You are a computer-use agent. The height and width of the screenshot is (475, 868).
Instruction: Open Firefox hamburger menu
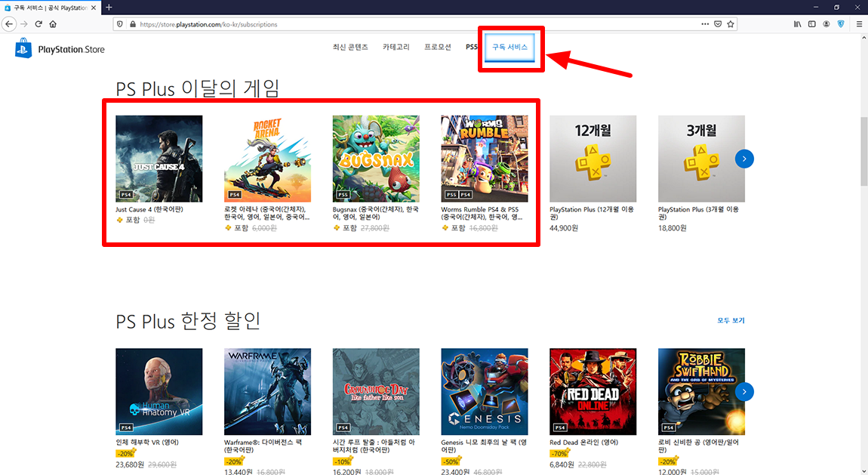coord(859,24)
